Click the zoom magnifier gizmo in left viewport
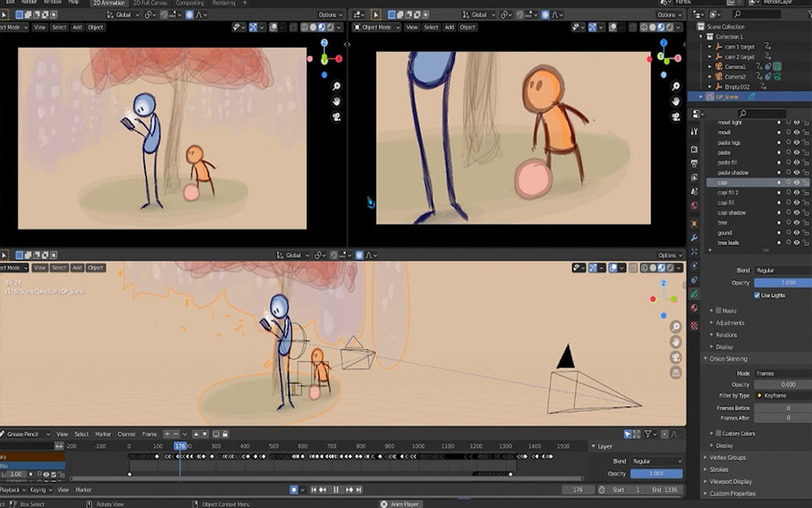This screenshot has height=508, width=812. pos(337,86)
